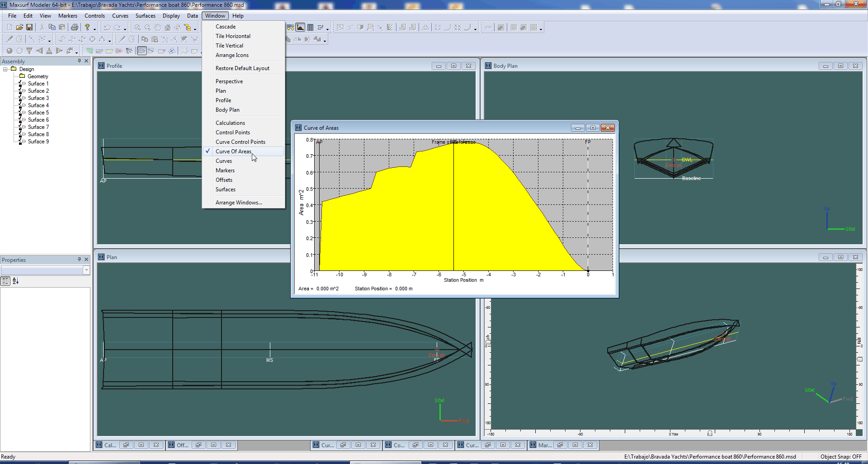Toggle Alphabetical sort in Properties panel
Viewport: 868px width, 464px height.
point(15,281)
